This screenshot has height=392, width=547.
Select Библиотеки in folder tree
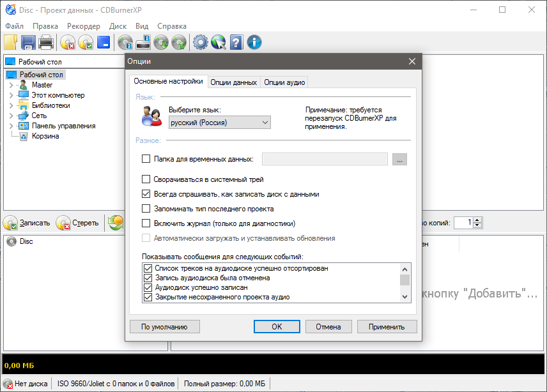(51, 105)
